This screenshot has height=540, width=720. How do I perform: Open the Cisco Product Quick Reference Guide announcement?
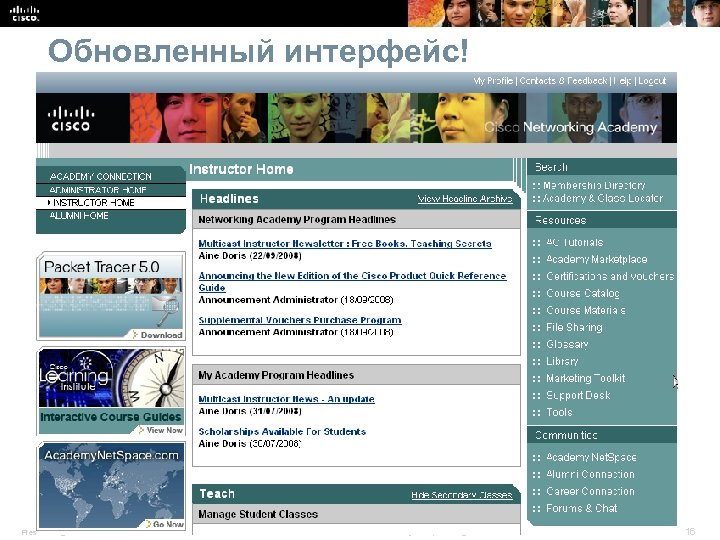[352, 281]
